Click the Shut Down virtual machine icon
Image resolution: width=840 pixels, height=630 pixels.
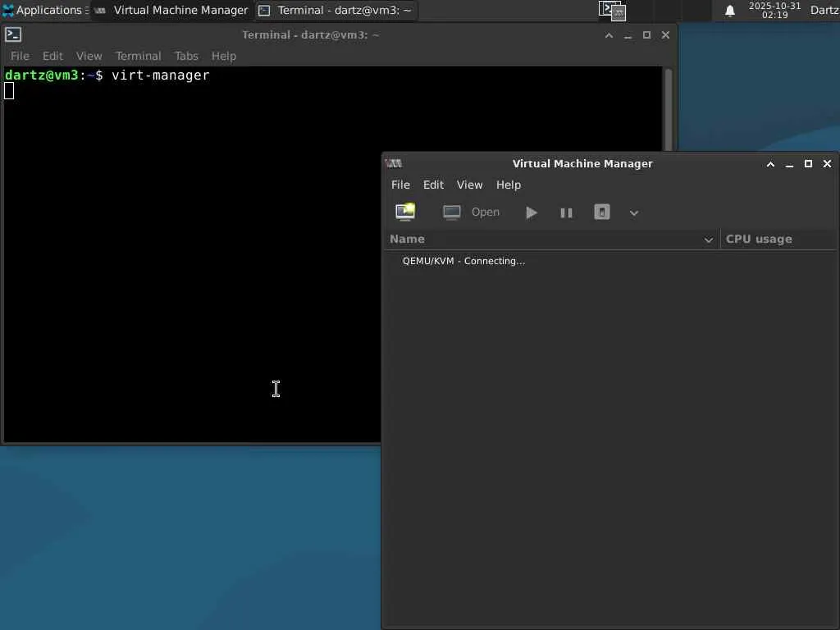(x=602, y=212)
